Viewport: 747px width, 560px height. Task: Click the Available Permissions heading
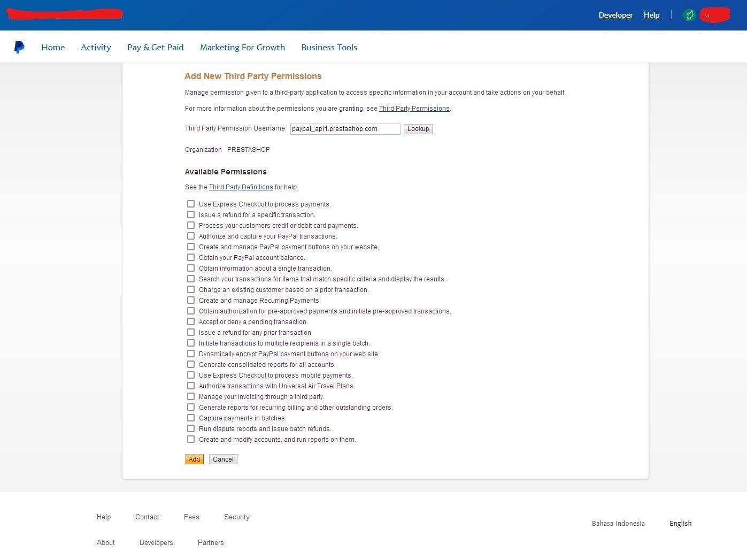tap(226, 172)
